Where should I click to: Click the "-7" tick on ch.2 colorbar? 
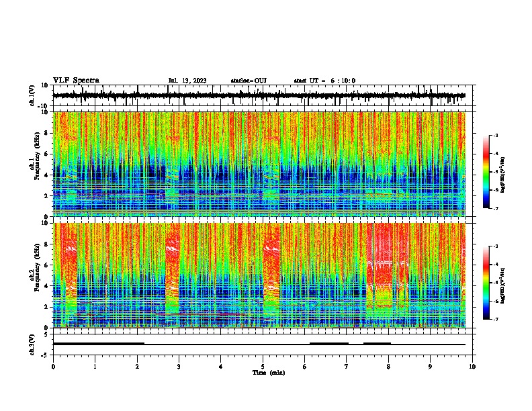[495, 320]
